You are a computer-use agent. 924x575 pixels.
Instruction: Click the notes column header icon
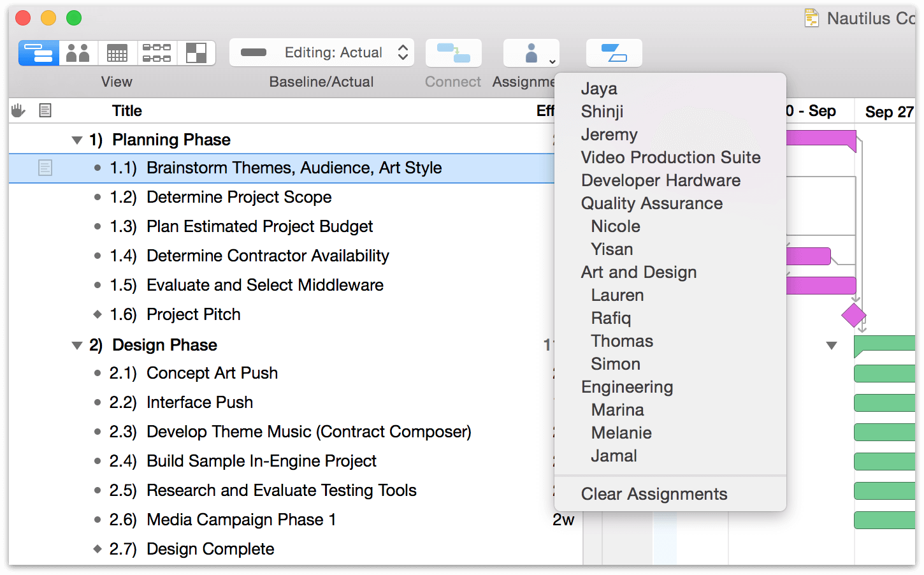(45, 111)
